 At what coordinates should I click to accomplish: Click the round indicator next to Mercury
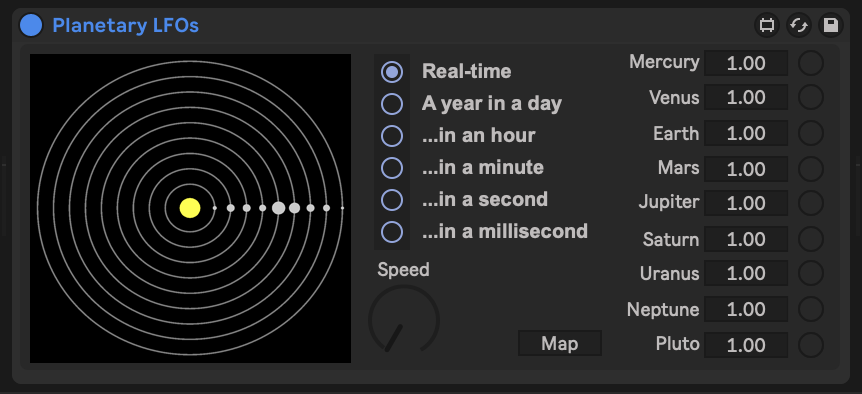pos(811,63)
